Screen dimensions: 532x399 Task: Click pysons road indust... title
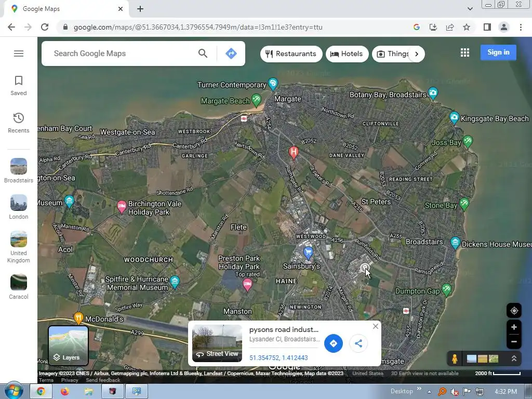284,329
